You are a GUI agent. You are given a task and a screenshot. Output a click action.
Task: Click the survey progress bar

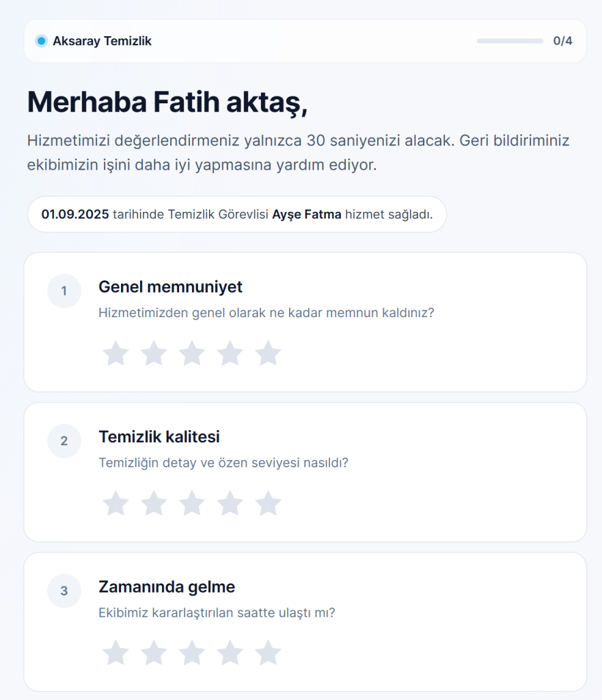pos(510,41)
